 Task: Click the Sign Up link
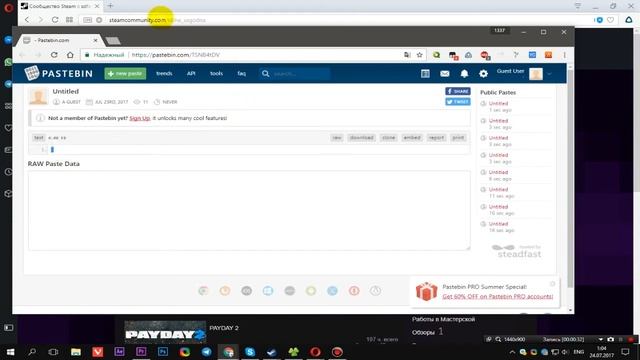pos(140,118)
